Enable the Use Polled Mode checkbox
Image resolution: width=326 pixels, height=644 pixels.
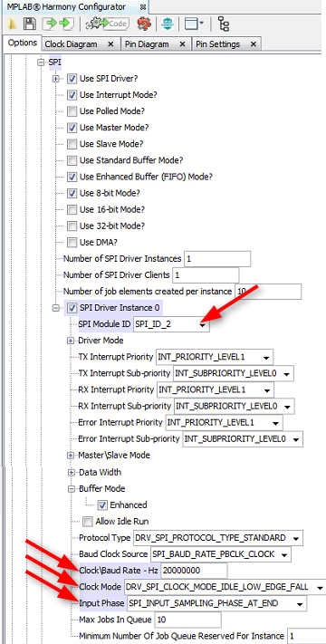(72, 111)
